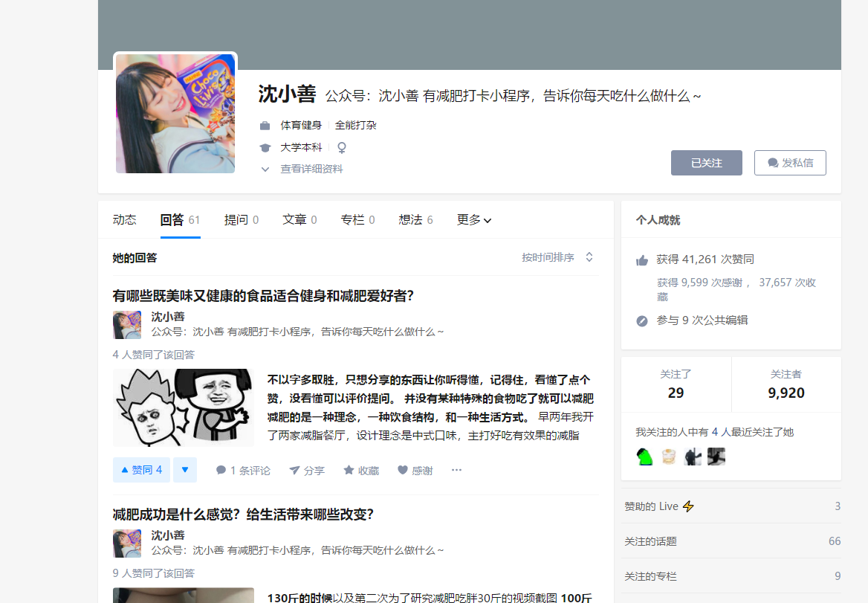
Task: Open 关注的话题 66 link
Action: 731,541
